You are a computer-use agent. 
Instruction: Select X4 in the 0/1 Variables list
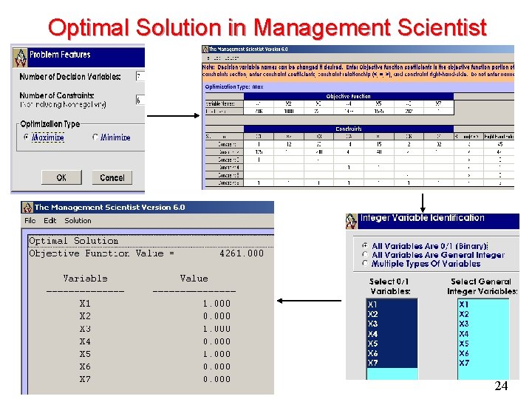[392, 334]
